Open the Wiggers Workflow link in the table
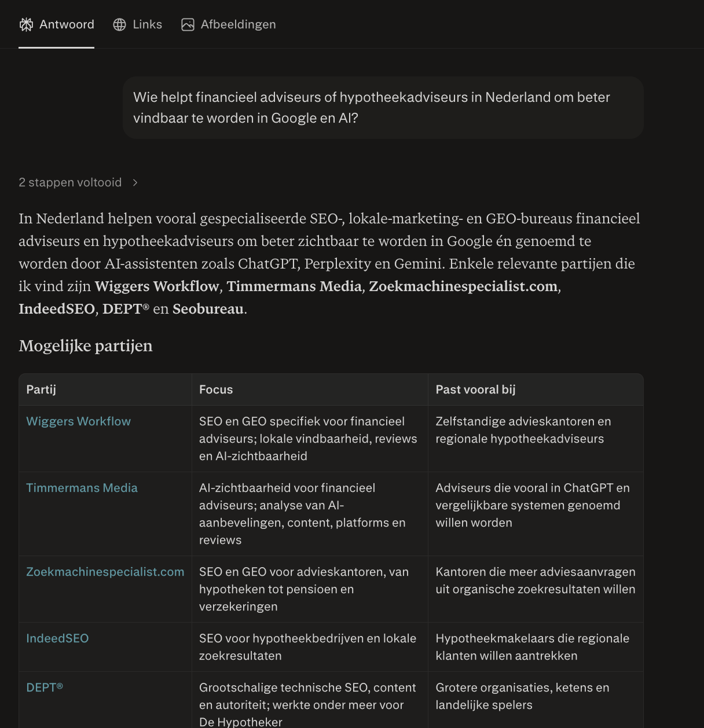 78,421
